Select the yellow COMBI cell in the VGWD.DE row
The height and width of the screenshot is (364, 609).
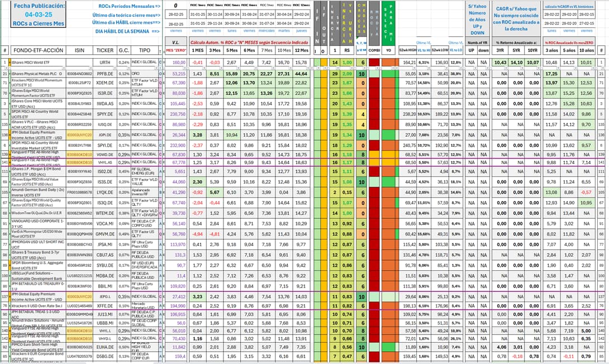coord(374,154)
